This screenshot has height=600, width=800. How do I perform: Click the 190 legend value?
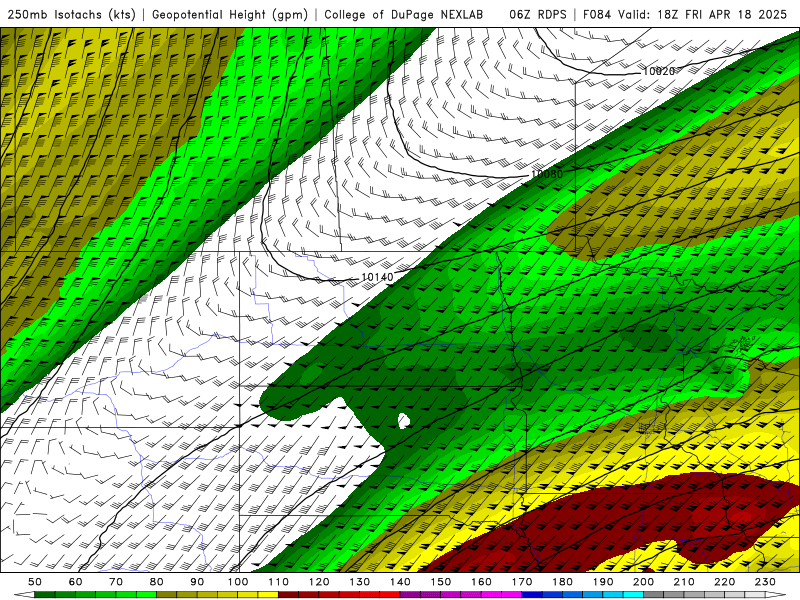click(x=603, y=582)
